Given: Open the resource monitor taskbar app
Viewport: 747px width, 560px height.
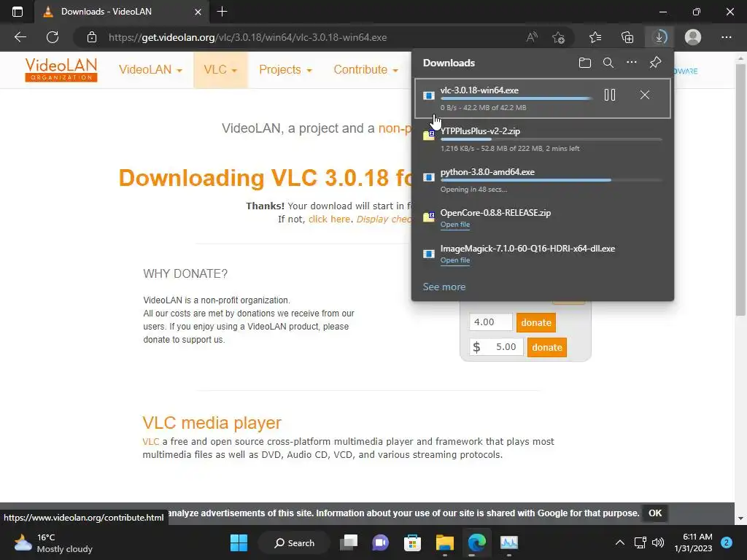Looking at the screenshot, I should [x=508, y=542].
